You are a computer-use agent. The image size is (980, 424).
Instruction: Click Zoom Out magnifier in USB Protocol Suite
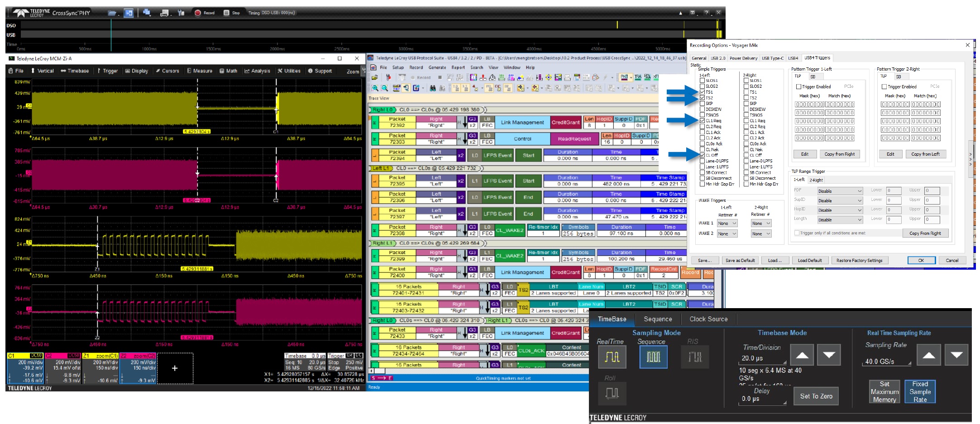click(384, 88)
